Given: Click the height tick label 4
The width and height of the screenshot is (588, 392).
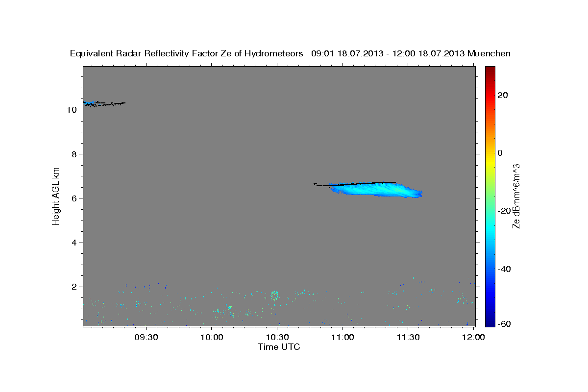Looking at the screenshot, I should coord(74,243).
